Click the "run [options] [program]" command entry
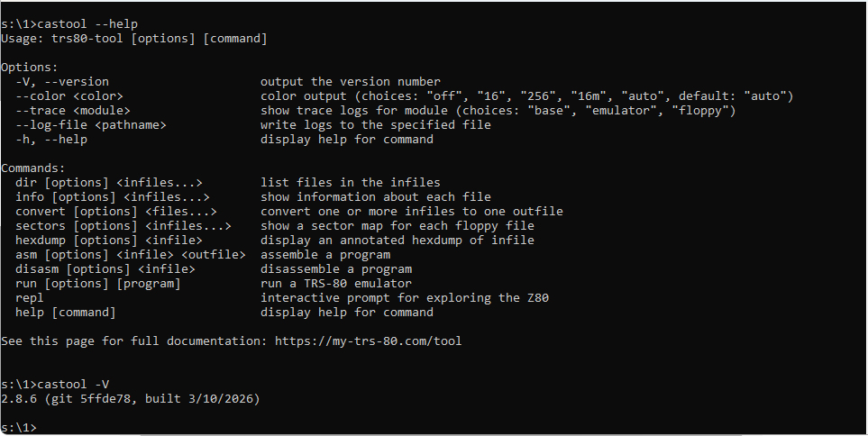The height and width of the screenshot is (436, 868). (x=98, y=284)
